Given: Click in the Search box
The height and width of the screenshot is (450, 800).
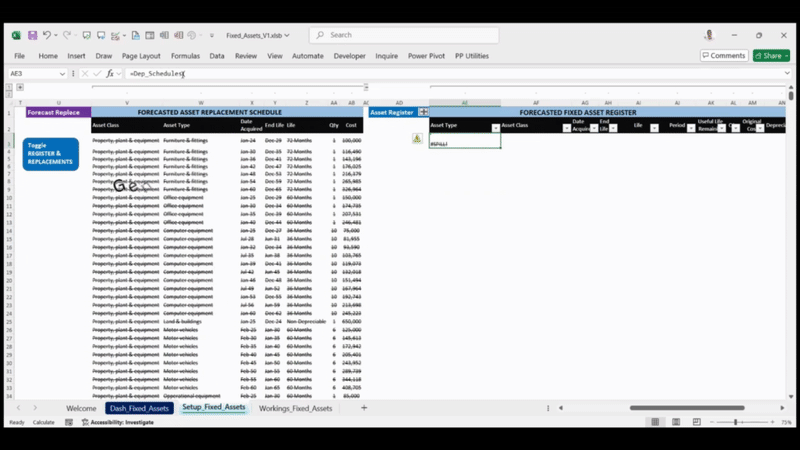Looking at the screenshot, I should (x=404, y=35).
